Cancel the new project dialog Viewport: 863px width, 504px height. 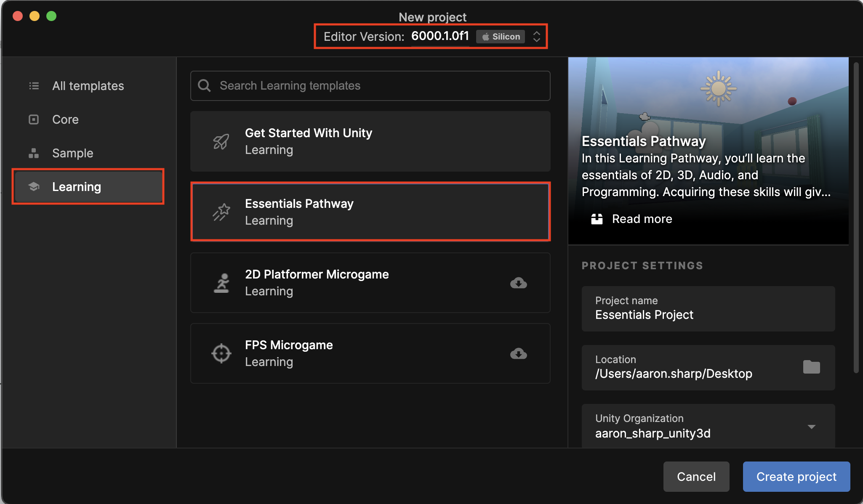pos(696,476)
